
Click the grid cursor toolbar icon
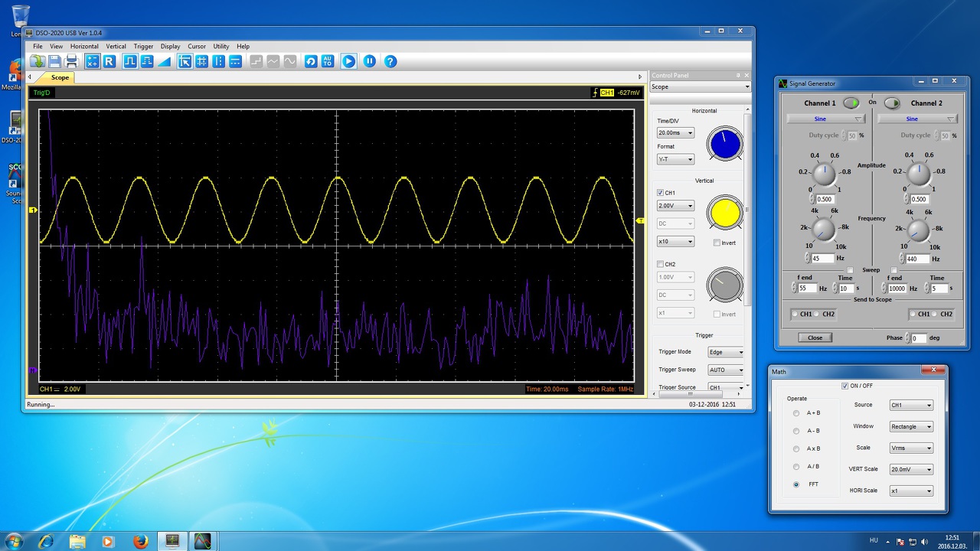(x=202, y=61)
